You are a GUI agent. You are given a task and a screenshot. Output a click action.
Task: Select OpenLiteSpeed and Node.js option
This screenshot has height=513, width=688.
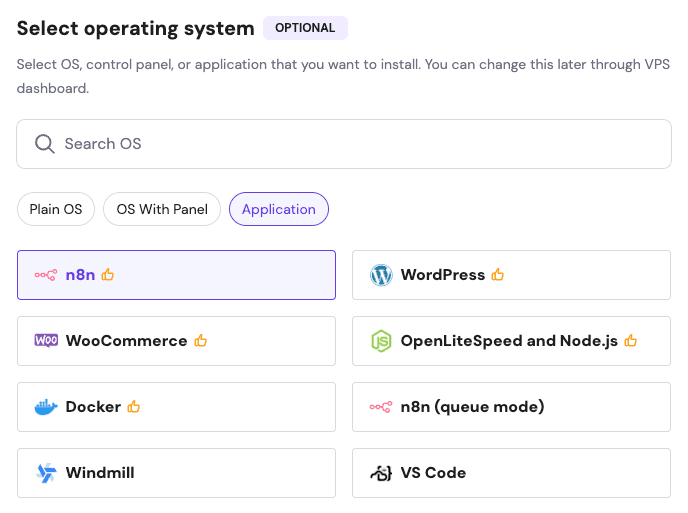point(511,341)
